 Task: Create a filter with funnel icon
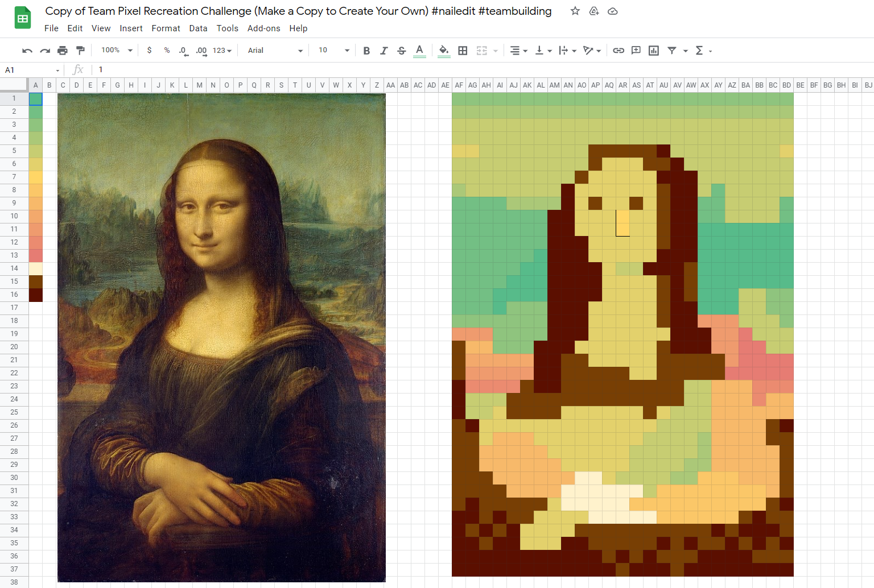[672, 51]
